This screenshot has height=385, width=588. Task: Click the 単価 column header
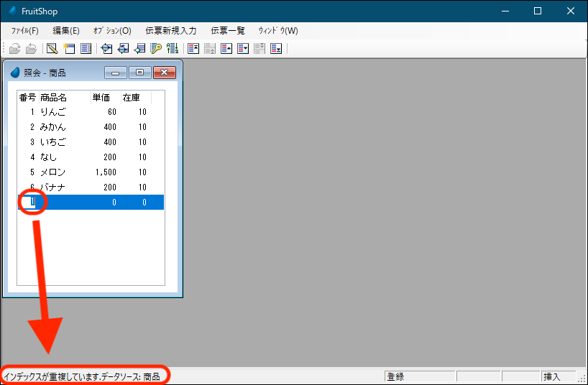[102, 98]
